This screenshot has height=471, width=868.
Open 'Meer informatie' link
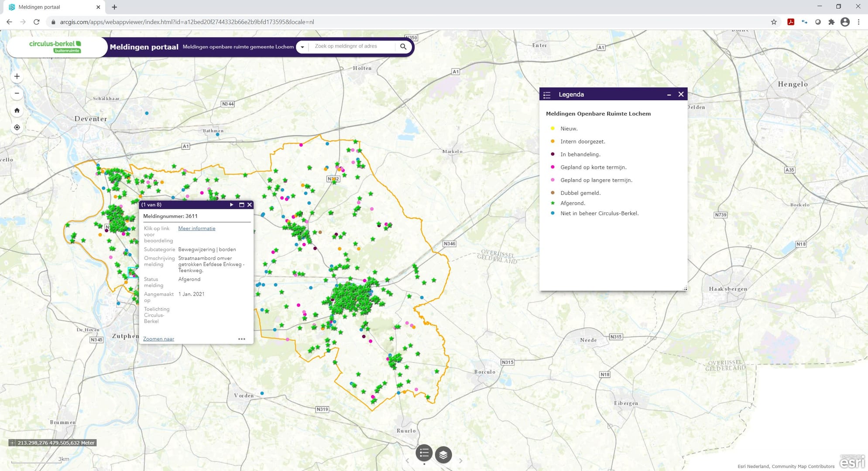click(x=197, y=229)
